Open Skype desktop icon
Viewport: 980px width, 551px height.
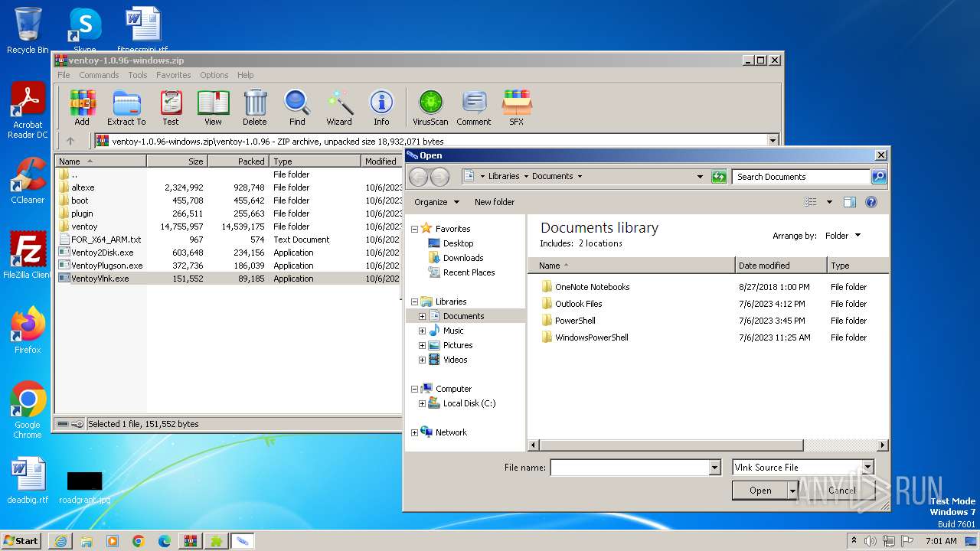85,31
